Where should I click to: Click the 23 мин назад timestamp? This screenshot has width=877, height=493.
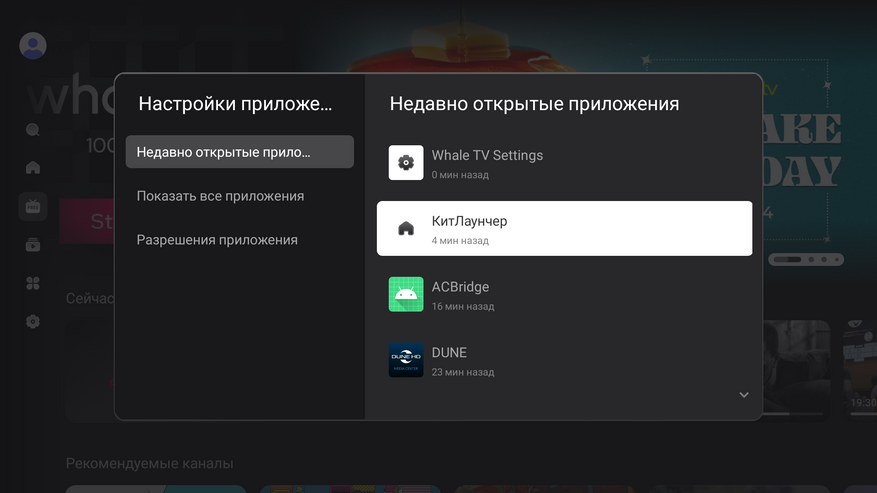(463, 372)
